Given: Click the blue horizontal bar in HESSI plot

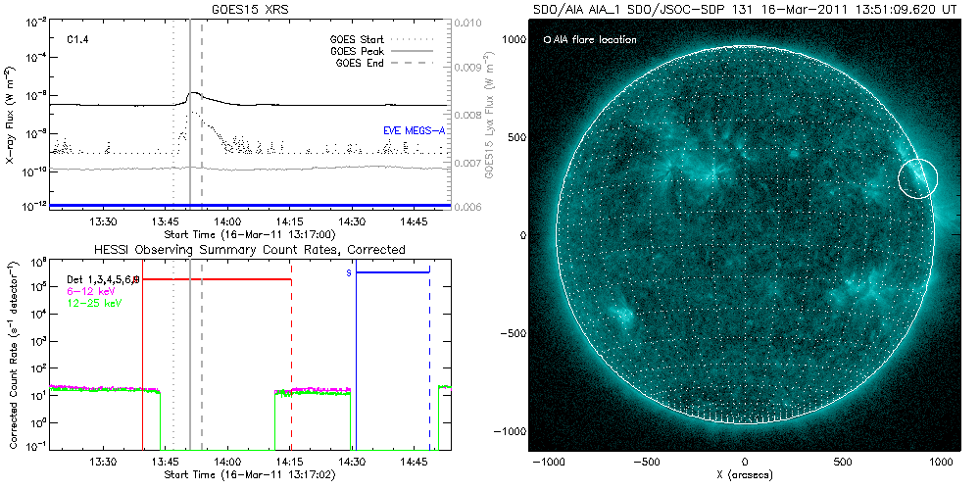Looking at the screenshot, I should (392, 272).
